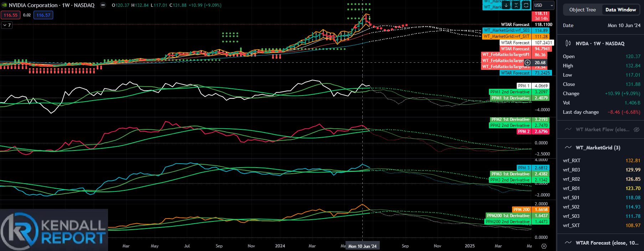This screenshot has height=251, width=644.
Task: Click the Mon 10 Jun '24 date marker on time axis
Action: tap(362, 246)
